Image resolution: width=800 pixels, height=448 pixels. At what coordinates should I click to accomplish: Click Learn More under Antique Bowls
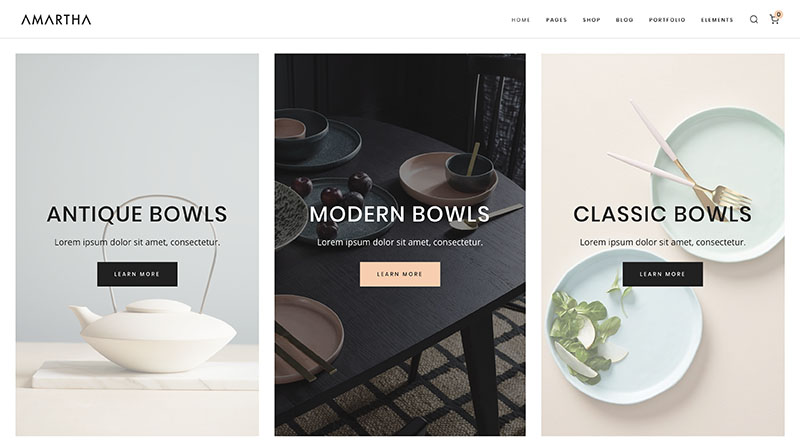click(137, 274)
